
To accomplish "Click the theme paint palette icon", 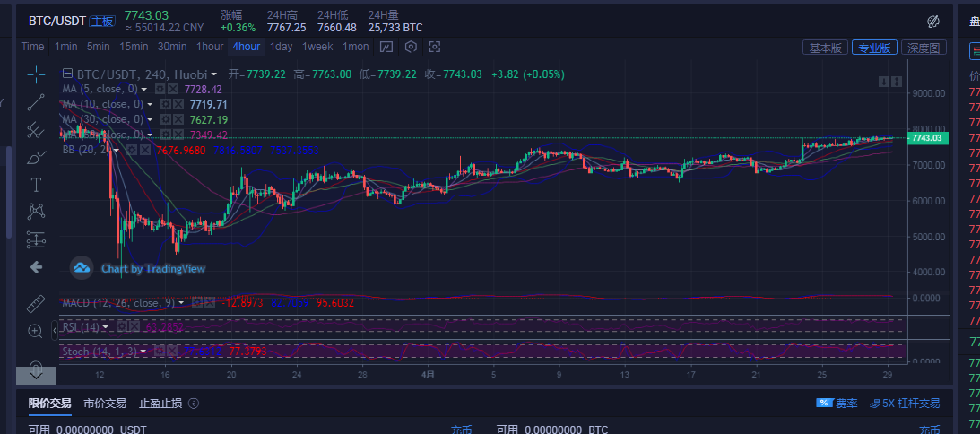I will [x=933, y=22].
